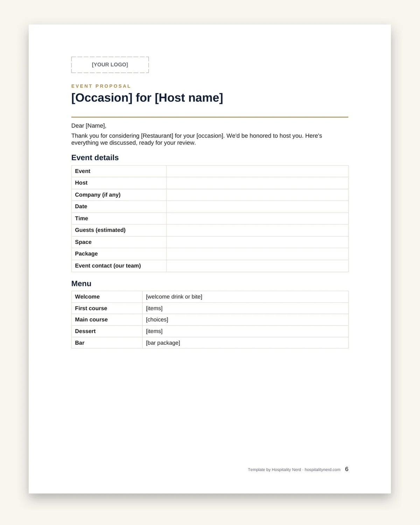Click the [YOUR LOGO] placeholder box
This screenshot has width=420, height=525.
pos(110,65)
